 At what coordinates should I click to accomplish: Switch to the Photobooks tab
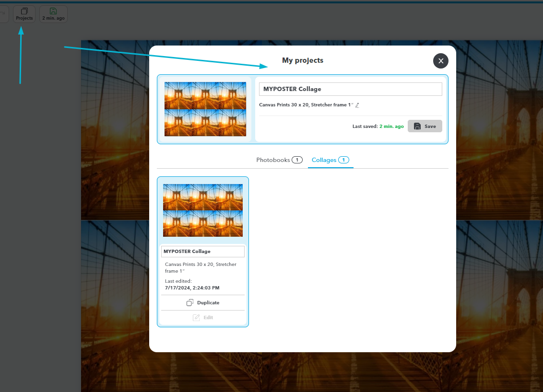[x=279, y=160]
